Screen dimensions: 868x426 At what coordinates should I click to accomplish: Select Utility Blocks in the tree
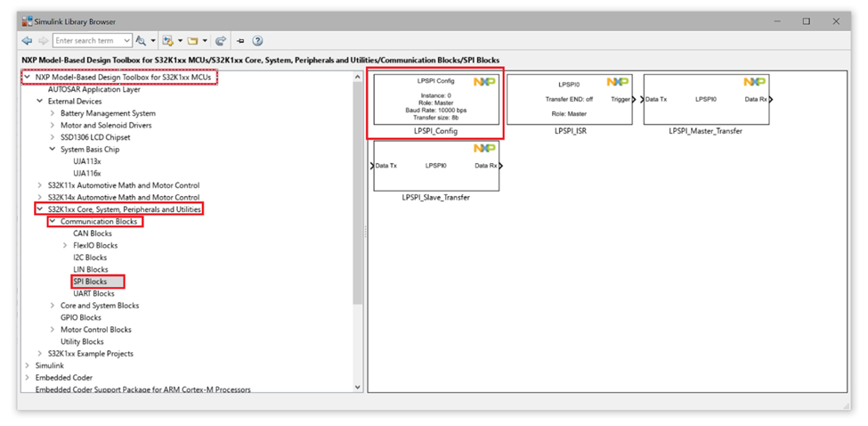pos(82,342)
